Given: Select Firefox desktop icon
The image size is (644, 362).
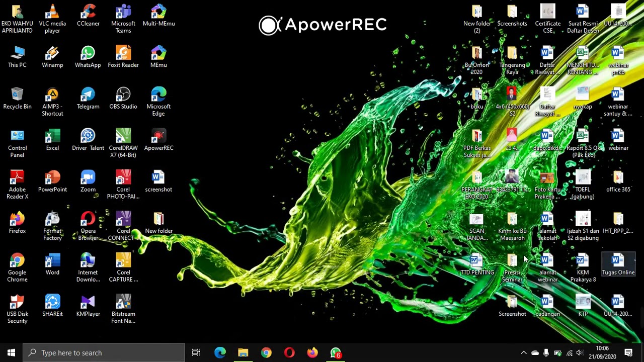Looking at the screenshot, I should click(17, 223).
